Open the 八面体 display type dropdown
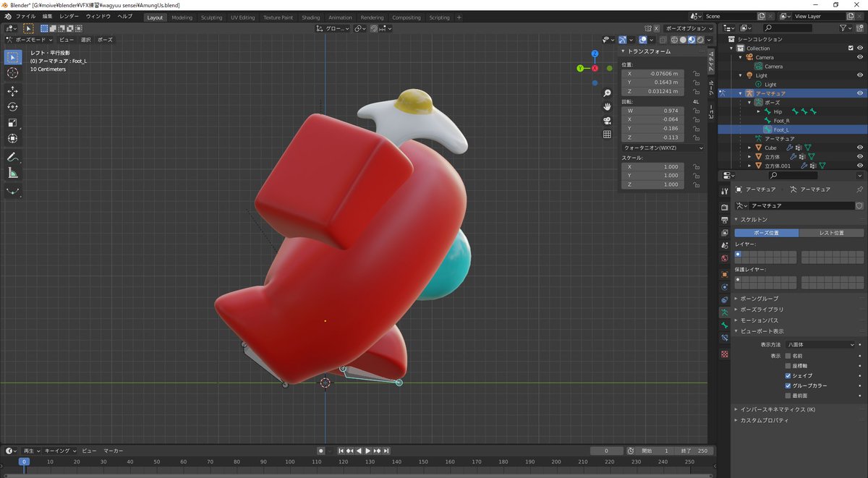 [x=820, y=345]
